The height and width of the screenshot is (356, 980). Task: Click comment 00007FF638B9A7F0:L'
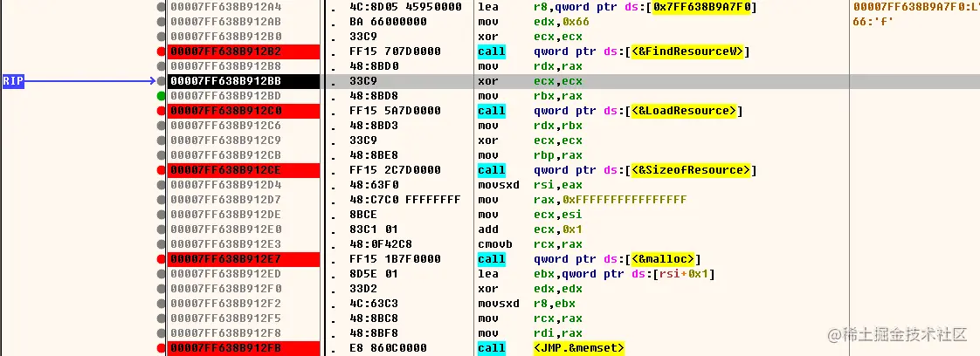916,7
